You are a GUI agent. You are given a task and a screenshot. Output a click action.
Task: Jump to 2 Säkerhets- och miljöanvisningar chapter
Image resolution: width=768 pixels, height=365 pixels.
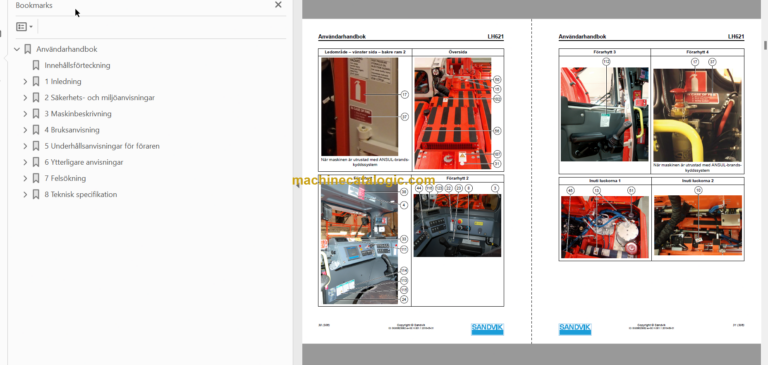pyautogui.click(x=99, y=98)
